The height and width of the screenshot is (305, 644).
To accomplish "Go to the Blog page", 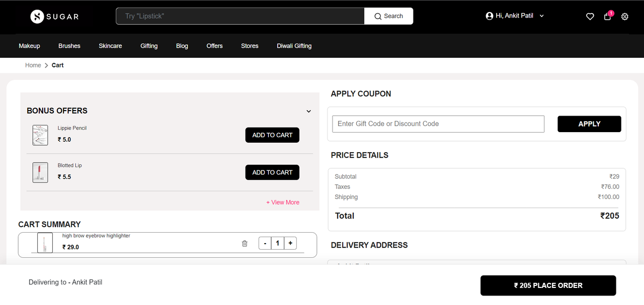I will pos(182,46).
